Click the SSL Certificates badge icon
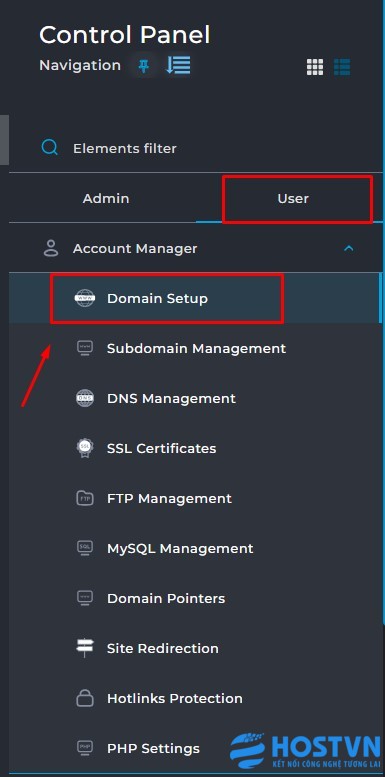The image size is (385, 777). (x=85, y=448)
